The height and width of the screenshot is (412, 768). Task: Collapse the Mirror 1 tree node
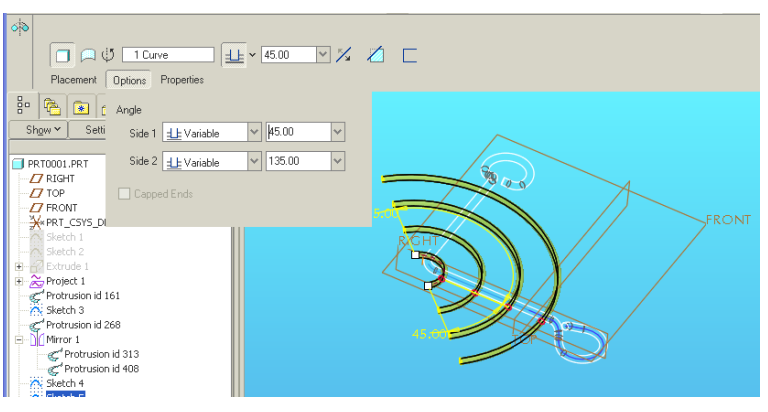point(20,340)
